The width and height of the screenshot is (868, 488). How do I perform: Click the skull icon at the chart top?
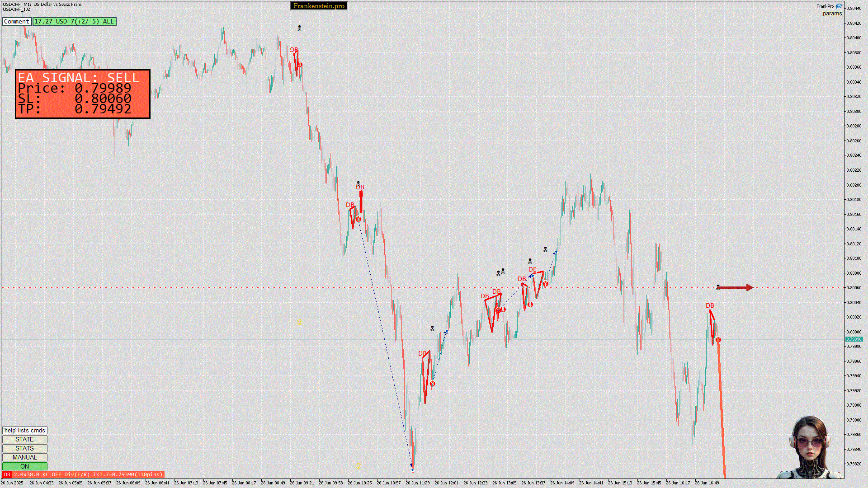[x=299, y=28]
